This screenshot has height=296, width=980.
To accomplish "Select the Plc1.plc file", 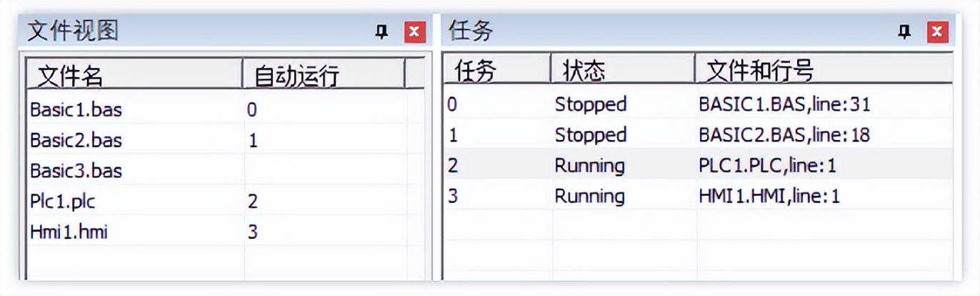I will tap(63, 202).
